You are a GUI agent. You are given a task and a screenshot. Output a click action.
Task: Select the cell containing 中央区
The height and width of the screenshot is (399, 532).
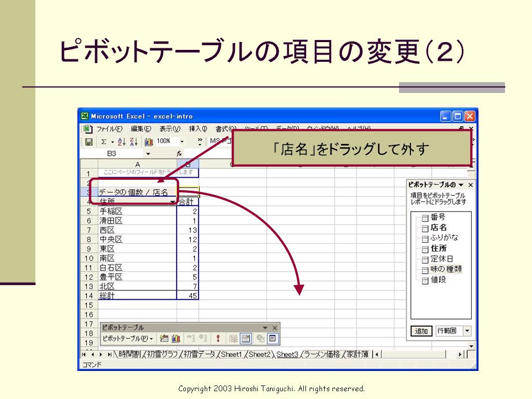pyautogui.click(x=137, y=240)
